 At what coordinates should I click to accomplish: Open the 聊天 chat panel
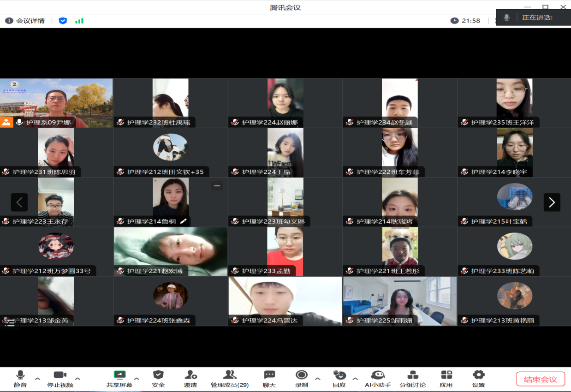pos(269,375)
